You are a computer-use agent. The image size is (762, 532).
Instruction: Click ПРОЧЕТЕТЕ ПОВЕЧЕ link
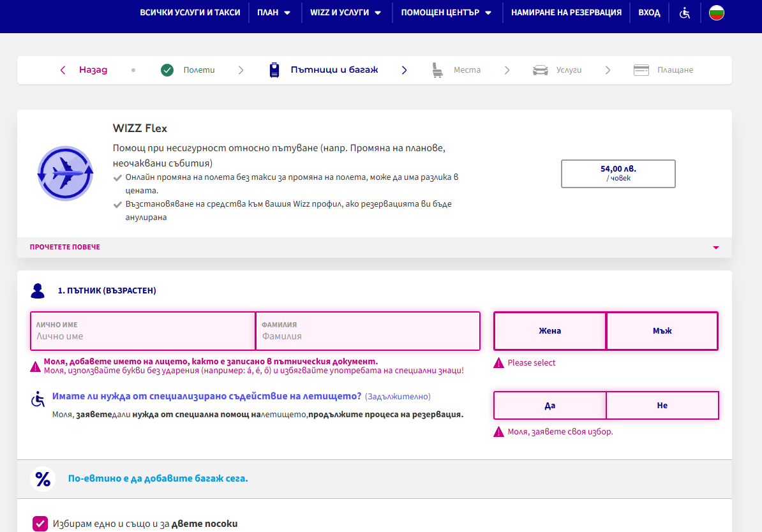(x=65, y=248)
